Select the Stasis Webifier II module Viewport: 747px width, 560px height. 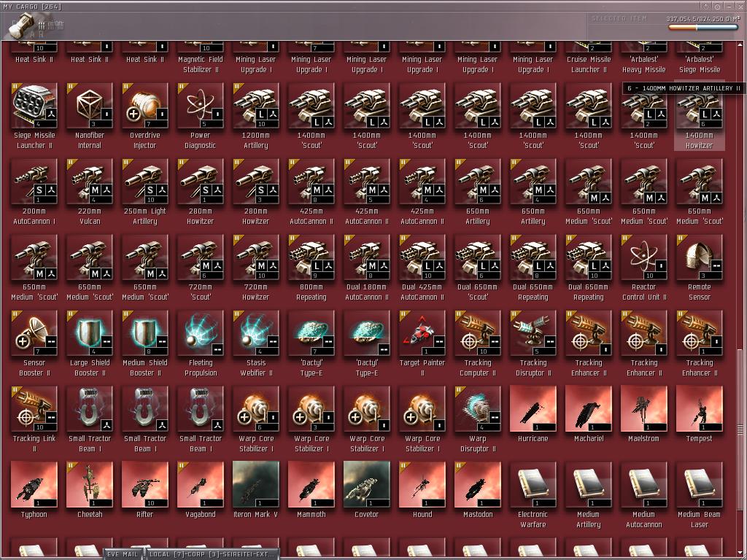click(256, 343)
